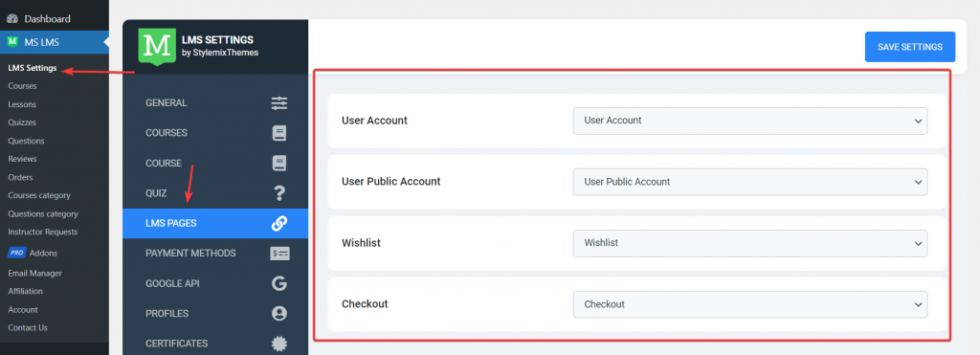Click the Dashboard gauge icon
Image resolution: width=980 pixels, height=355 pixels.
click(x=12, y=19)
